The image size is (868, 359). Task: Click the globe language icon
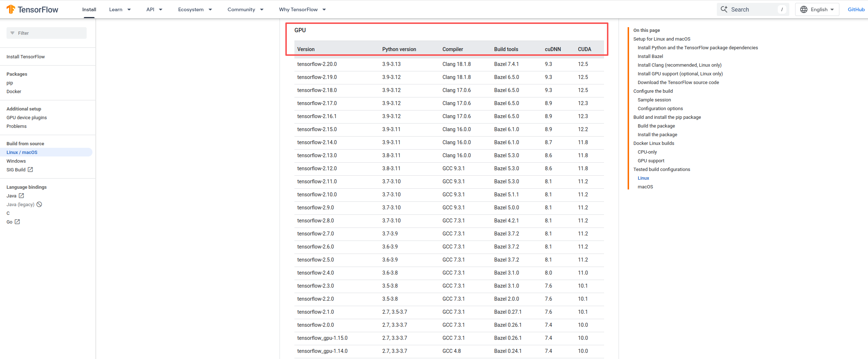[804, 9]
